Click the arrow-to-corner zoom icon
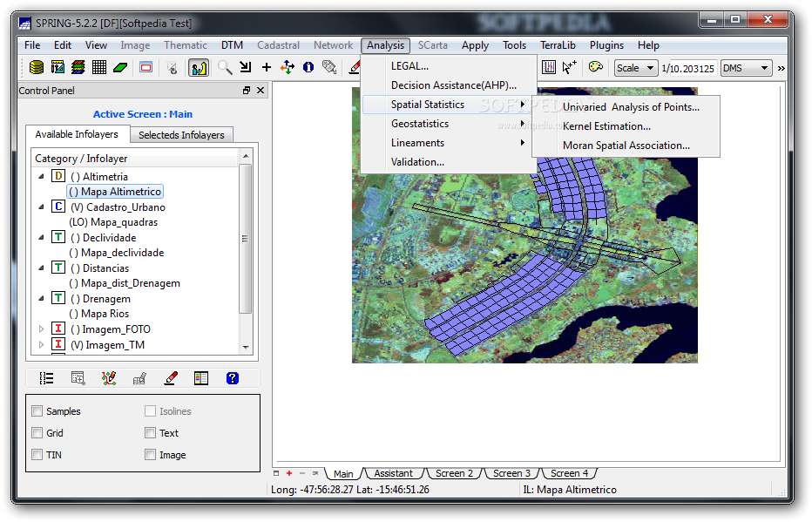The height and width of the screenshot is (522, 812). tap(246, 67)
